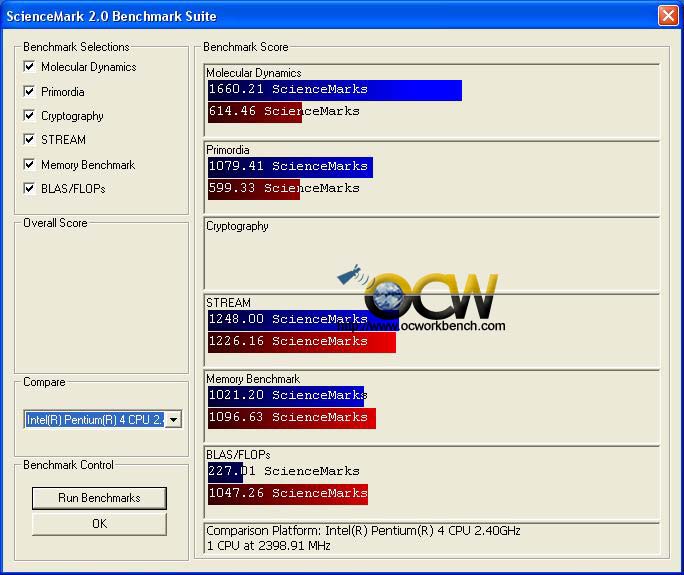Click the 'Molecular Dynamics' score panel heading
This screenshot has height=575, width=684.
tap(253, 73)
